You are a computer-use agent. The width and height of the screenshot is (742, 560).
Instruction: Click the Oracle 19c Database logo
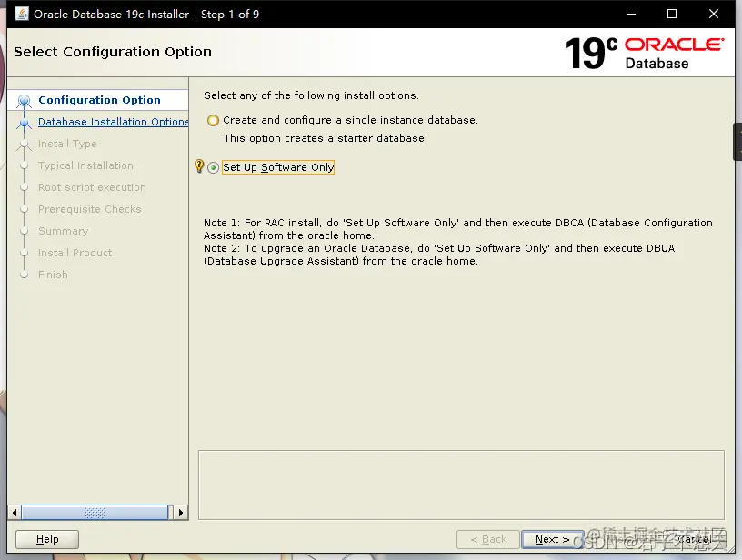click(x=644, y=53)
